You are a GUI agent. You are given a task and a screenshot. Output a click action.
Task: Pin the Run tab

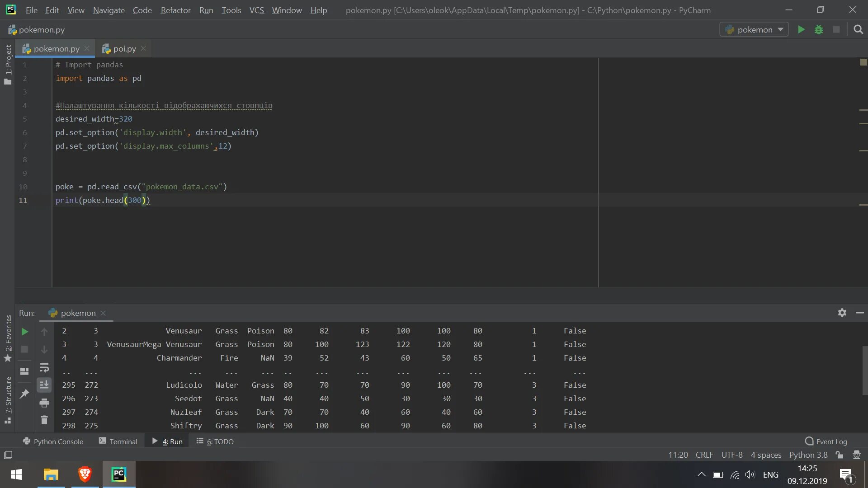(25, 394)
